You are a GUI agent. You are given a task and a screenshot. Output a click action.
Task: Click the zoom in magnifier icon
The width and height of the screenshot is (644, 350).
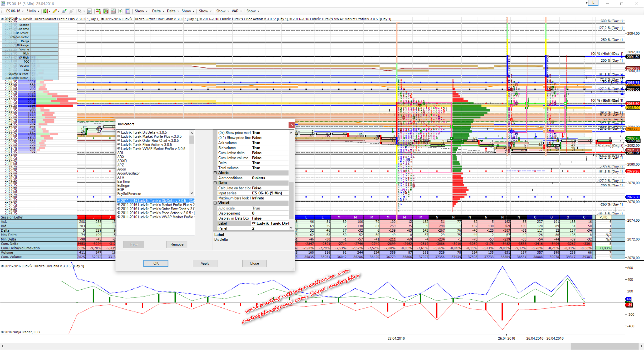tap(64, 11)
